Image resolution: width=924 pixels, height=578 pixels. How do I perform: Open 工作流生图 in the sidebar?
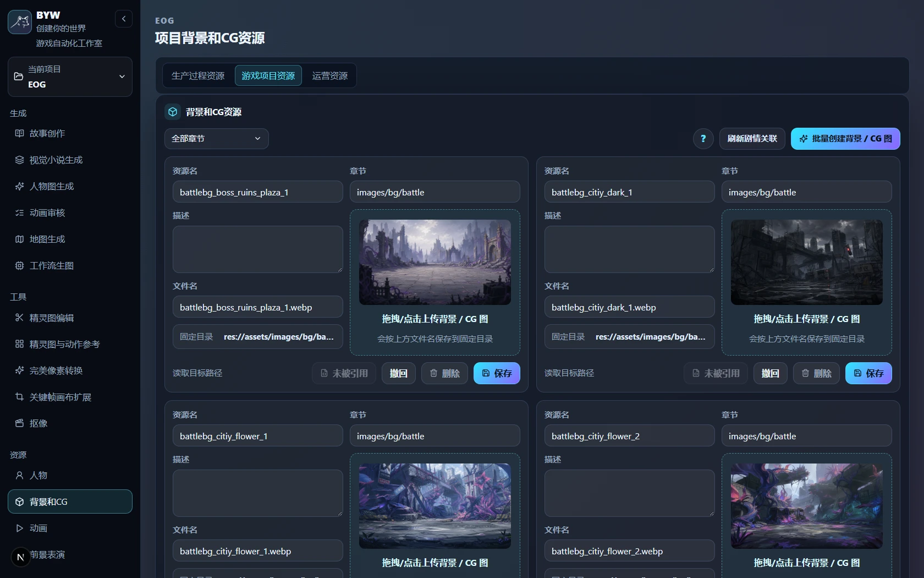pos(70,265)
